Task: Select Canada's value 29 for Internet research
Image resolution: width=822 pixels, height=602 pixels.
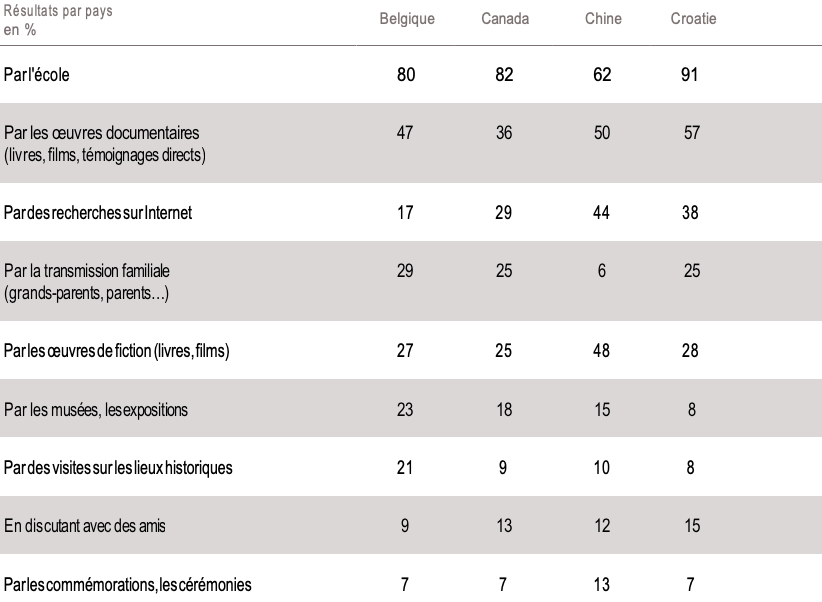Action: point(504,212)
